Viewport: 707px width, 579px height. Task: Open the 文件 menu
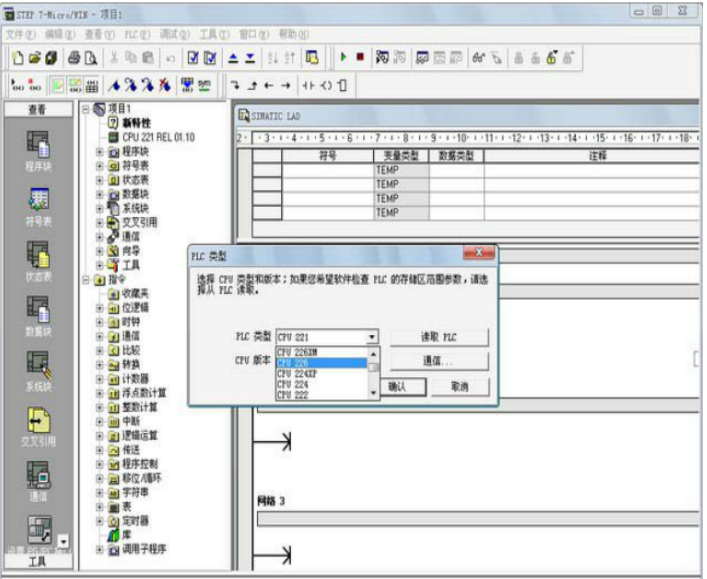[20, 34]
